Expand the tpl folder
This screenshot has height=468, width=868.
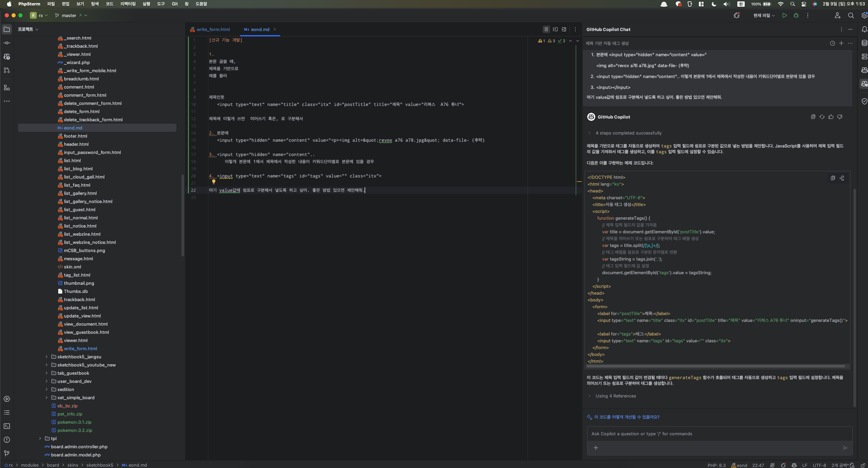pos(40,438)
